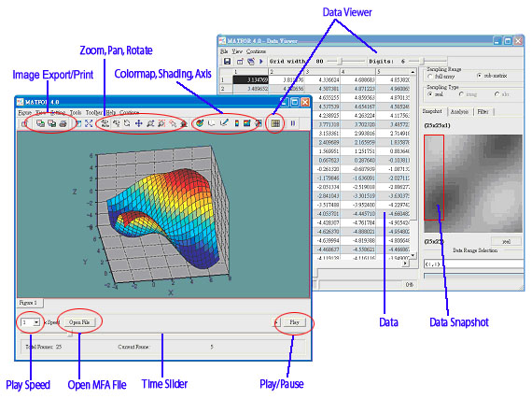The height and width of the screenshot is (399, 532).
Task: Click the icon left of the home icon
Action: pos(173,123)
